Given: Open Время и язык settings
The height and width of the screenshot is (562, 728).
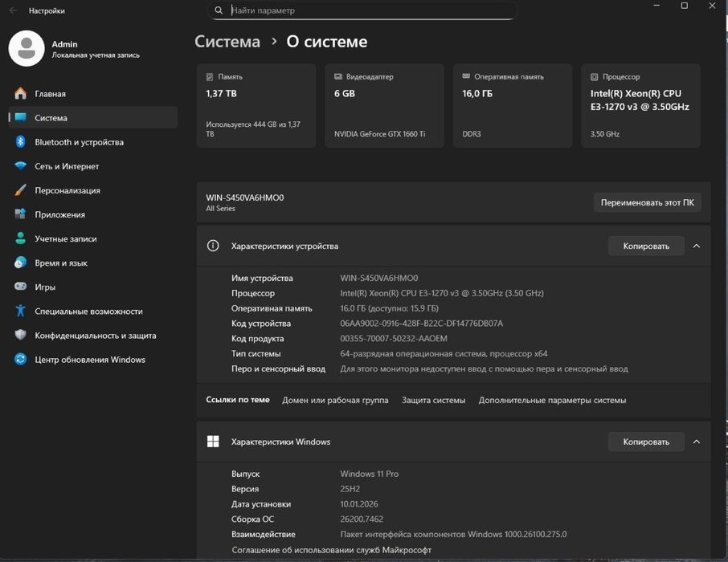Looking at the screenshot, I should coord(93,263).
